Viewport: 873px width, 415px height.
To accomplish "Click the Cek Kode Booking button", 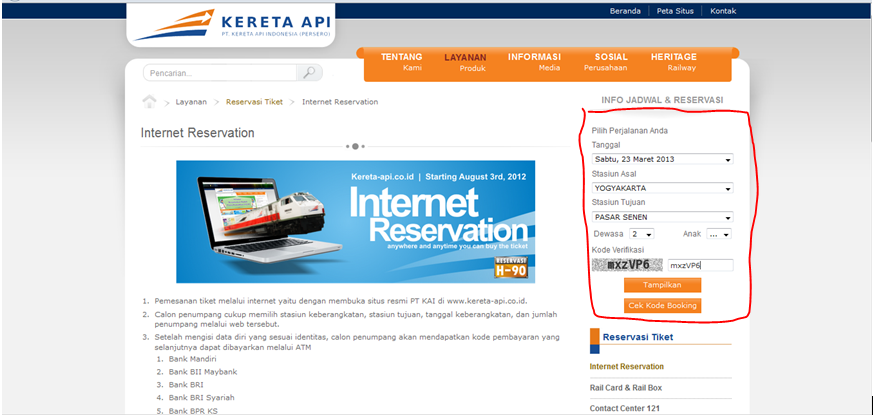I will coord(663,306).
